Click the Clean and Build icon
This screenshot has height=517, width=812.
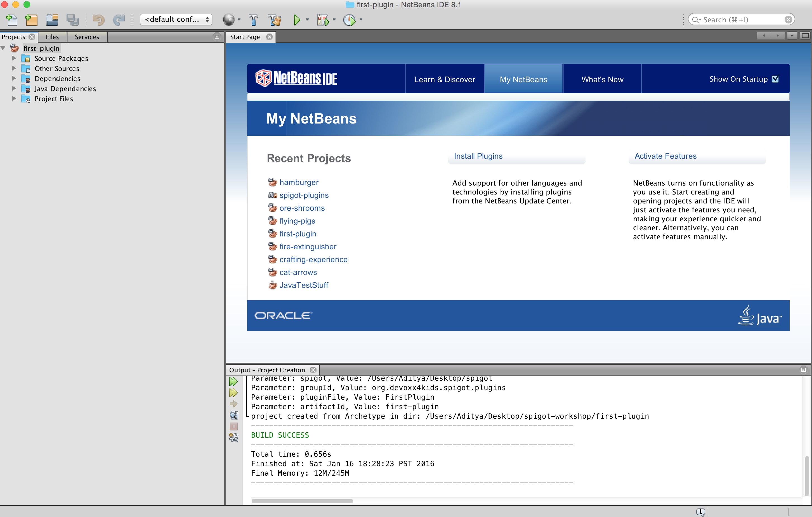point(275,20)
